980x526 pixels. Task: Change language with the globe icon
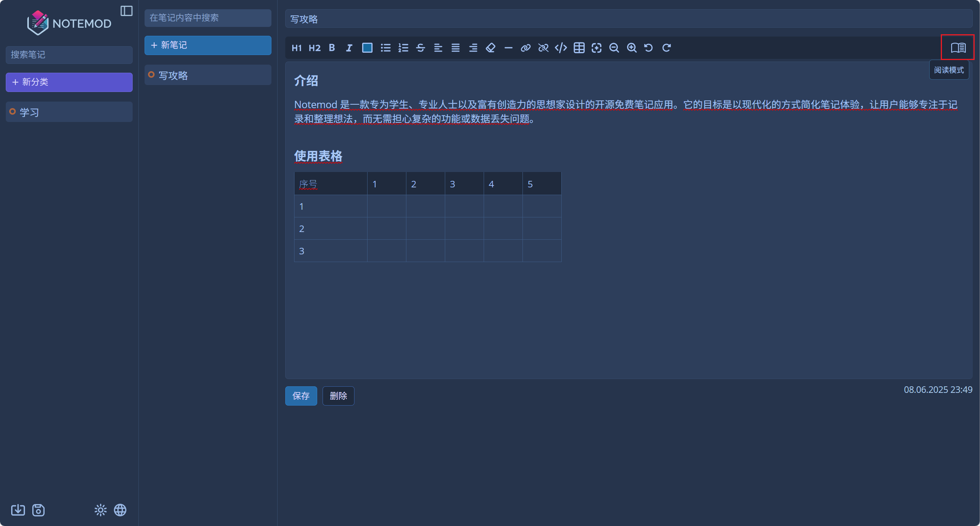tap(120, 510)
